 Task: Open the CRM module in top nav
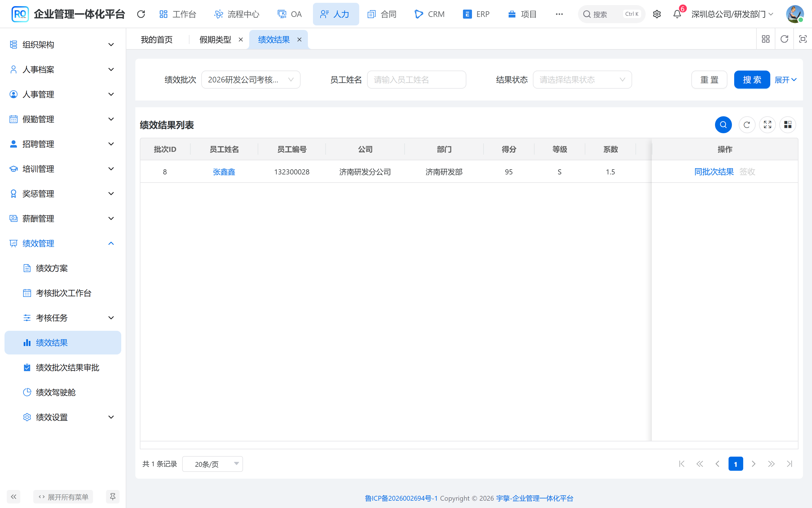429,14
